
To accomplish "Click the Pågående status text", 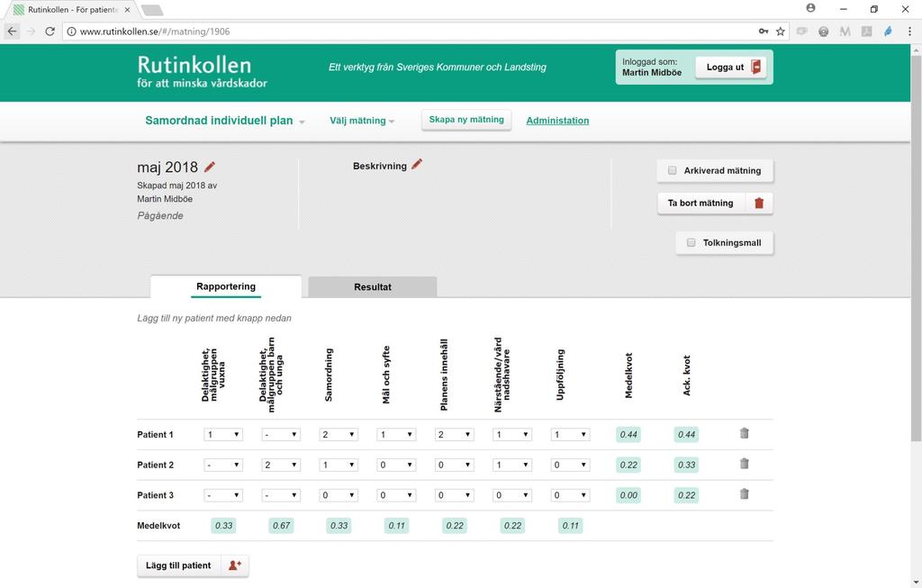I will coord(160,216).
